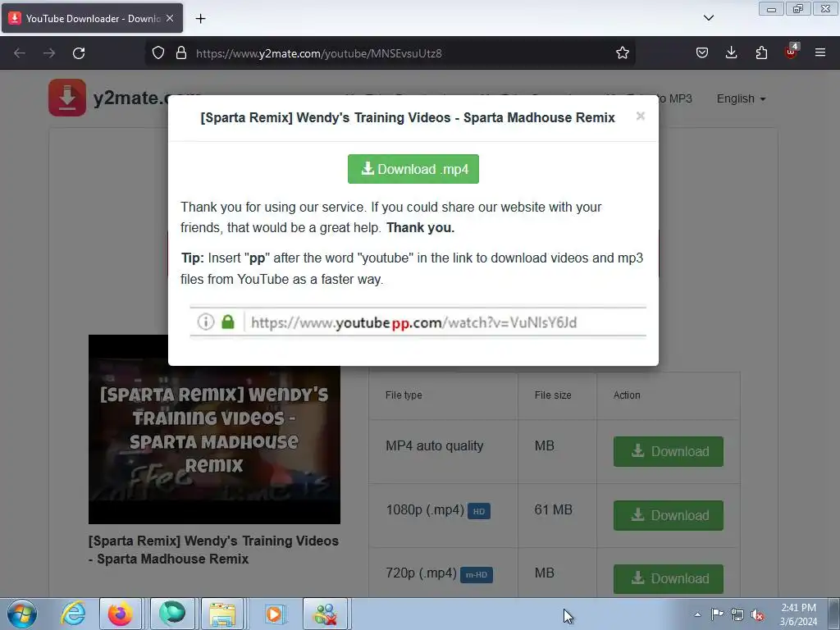Open a new tab with the plus
Screen dimensions: 840x630
(x=200, y=19)
